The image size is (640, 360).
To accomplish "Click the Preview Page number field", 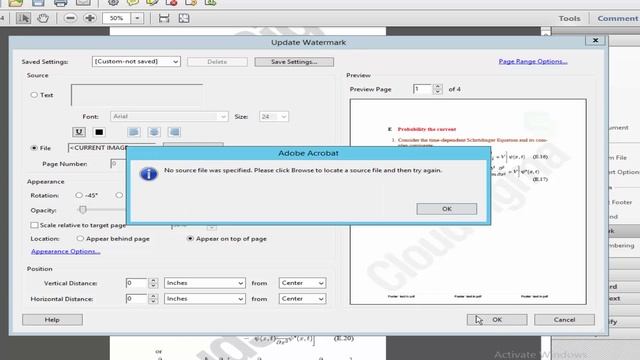I will [x=423, y=89].
